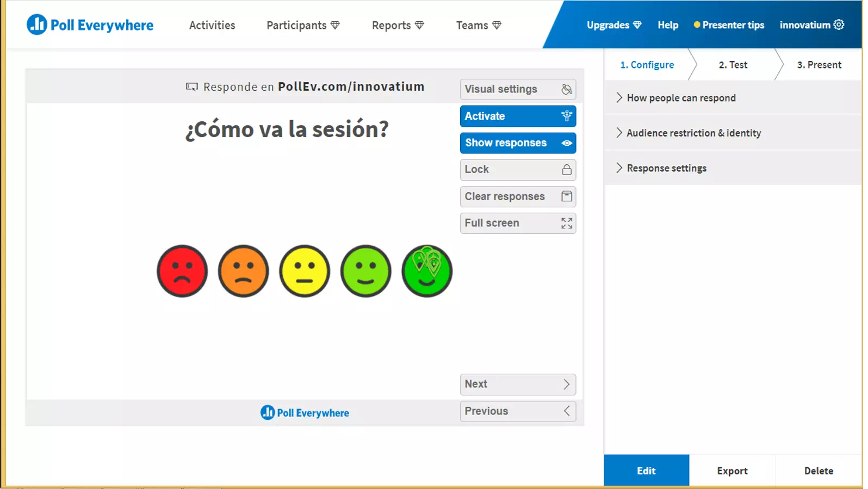Toggle Show responses visibility

[517, 143]
